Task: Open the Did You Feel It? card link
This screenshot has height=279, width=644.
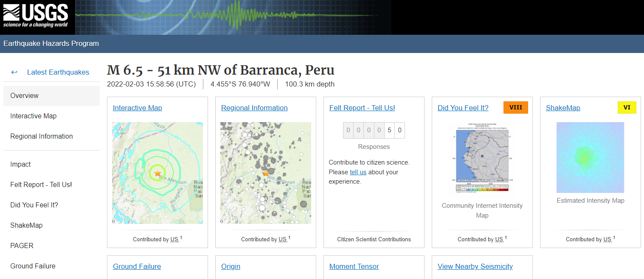Action: tap(463, 108)
